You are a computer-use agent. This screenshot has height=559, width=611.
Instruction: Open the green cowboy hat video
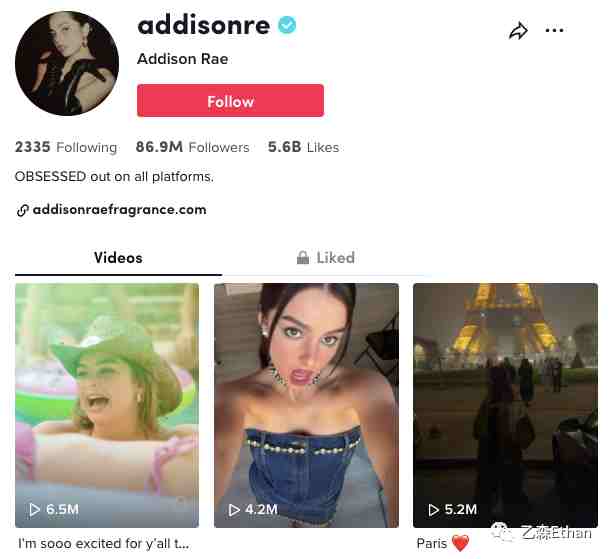pyautogui.click(x=107, y=406)
